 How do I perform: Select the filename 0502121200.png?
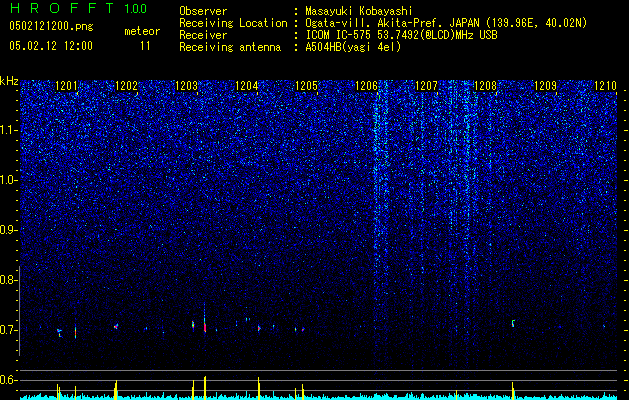51,26
